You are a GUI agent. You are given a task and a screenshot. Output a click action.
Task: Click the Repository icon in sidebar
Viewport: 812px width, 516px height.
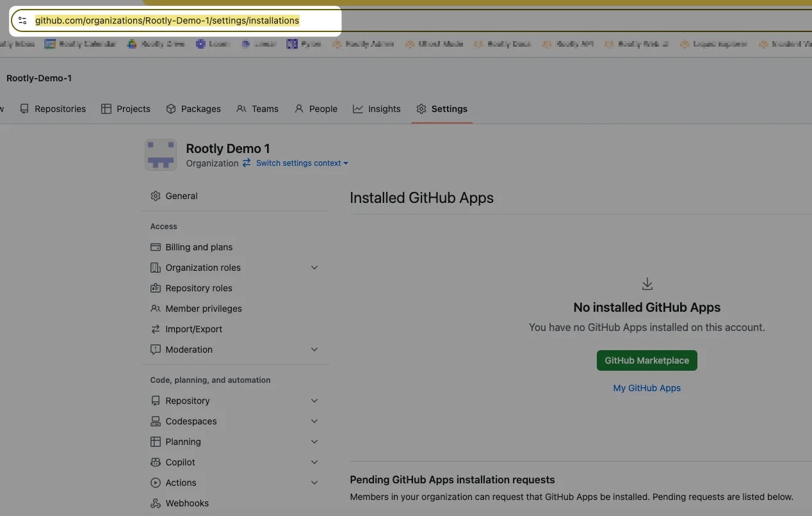tap(156, 401)
